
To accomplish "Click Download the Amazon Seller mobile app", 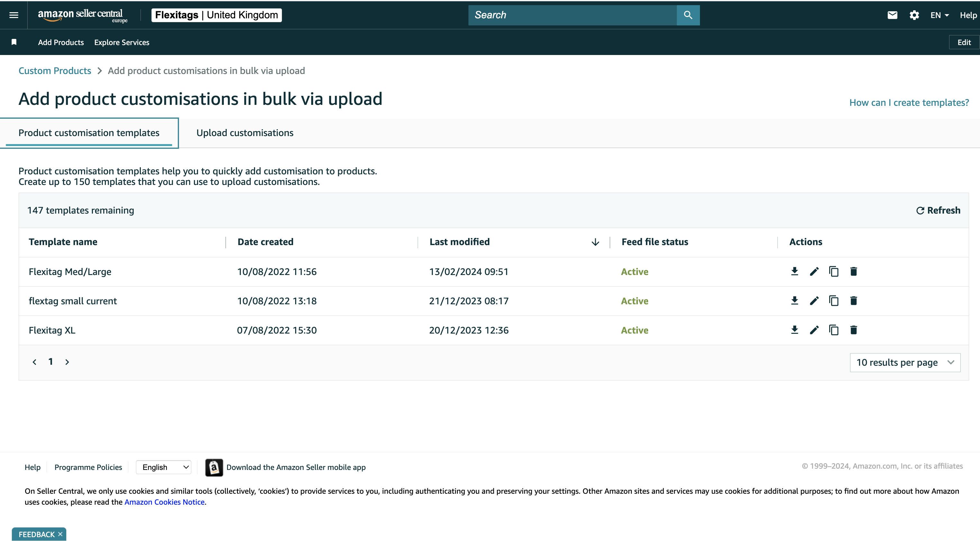I will (296, 467).
